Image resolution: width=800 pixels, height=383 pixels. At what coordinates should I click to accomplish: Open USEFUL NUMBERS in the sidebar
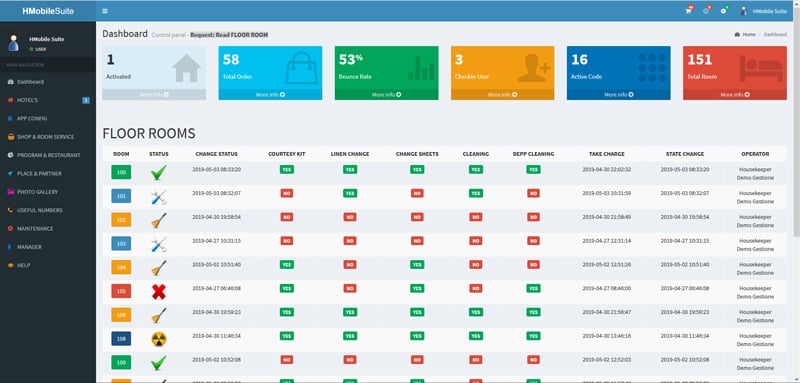point(47,210)
